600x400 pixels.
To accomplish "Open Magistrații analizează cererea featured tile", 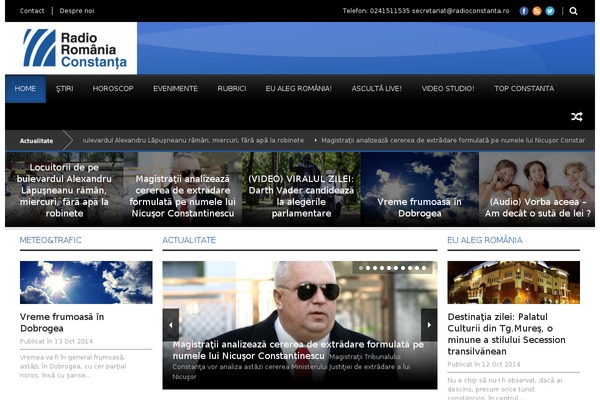I will pyautogui.click(x=183, y=189).
